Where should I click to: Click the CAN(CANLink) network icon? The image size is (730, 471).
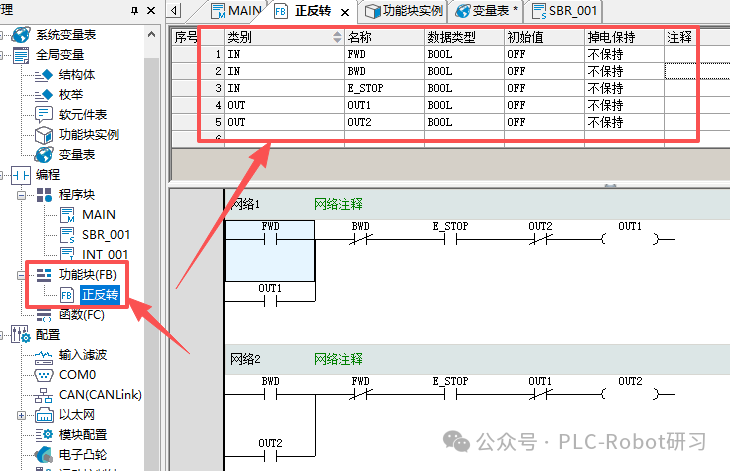pyautogui.click(x=44, y=396)
